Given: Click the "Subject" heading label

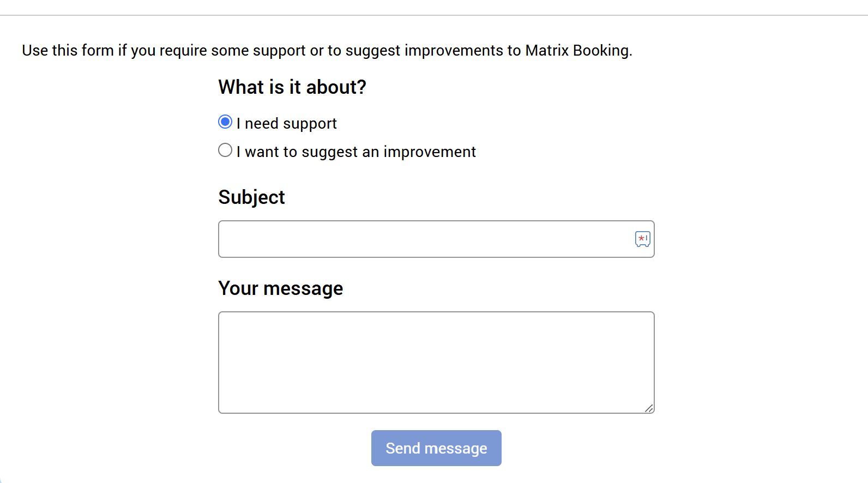Looking at the screenshot, I should pyautogui.click(x=251, y=197).
